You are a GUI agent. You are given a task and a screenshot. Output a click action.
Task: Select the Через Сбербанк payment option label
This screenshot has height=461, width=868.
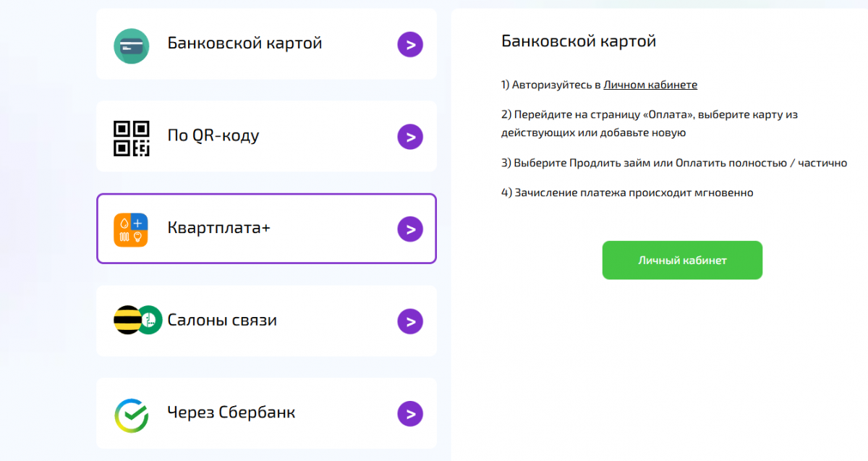pyautogui.click(x=231, y=413)
